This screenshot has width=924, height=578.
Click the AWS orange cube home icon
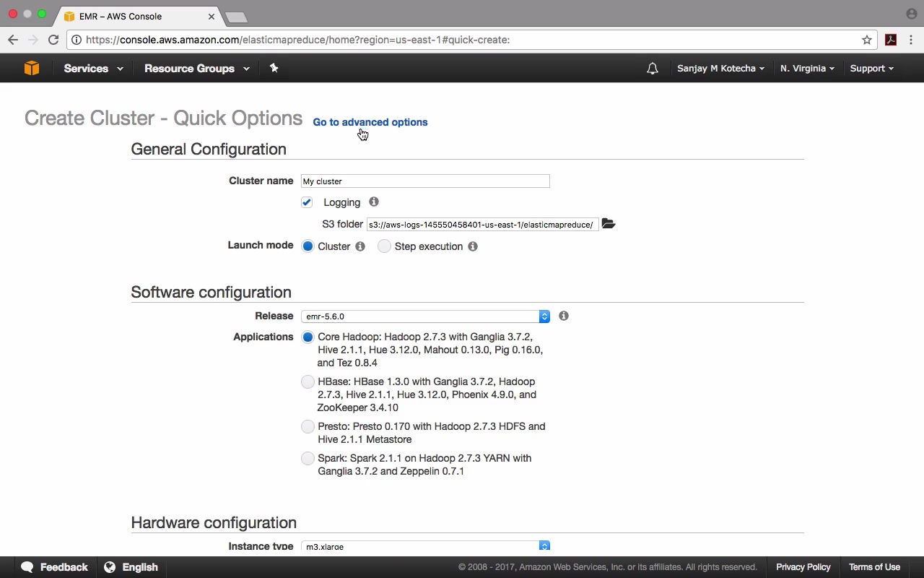pos(32,68)
